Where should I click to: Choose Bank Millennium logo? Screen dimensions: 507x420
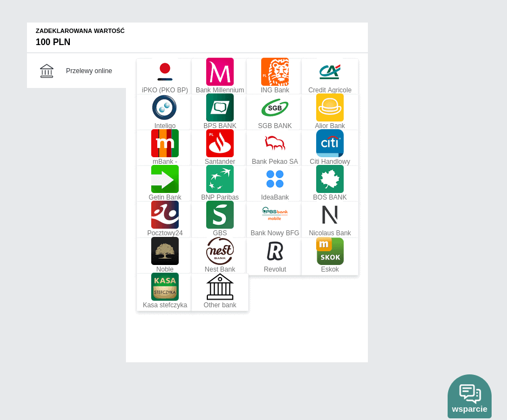pyautogui.click(x=220, y=72)
